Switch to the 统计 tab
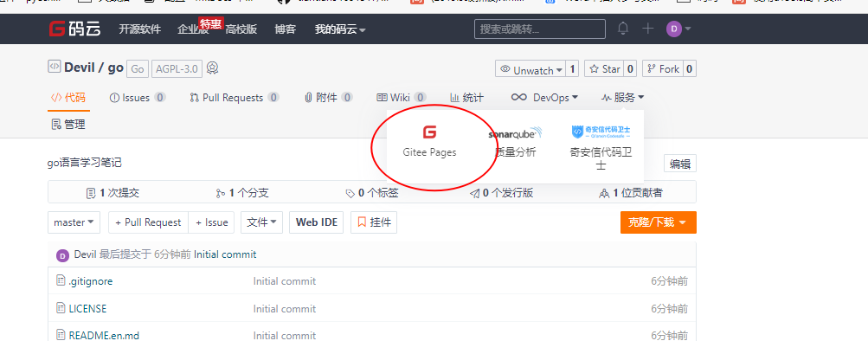The height and width of the screenshot is (341, 868). pos(466,98)
